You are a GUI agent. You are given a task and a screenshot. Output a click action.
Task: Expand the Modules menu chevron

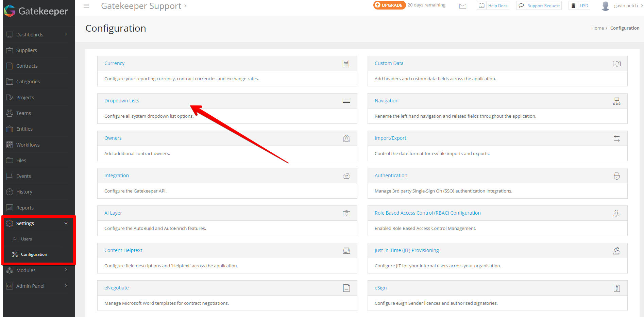click(66, 270)
